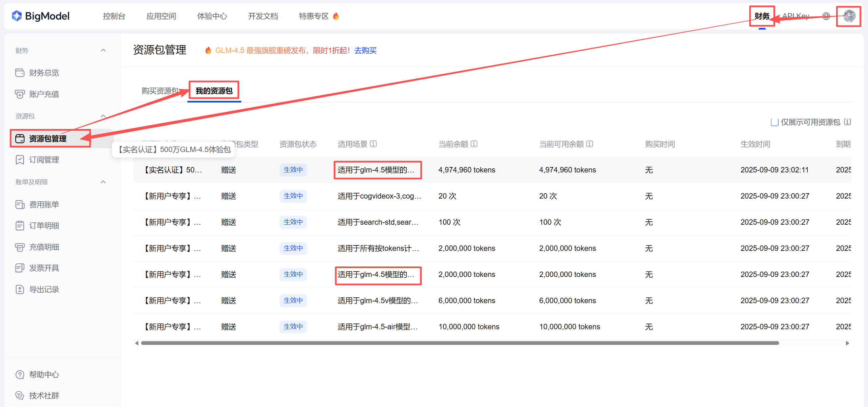Screen dimensions: 868x407
Task: Click the horizontal table scrollbar thumb
Action: 460,343
